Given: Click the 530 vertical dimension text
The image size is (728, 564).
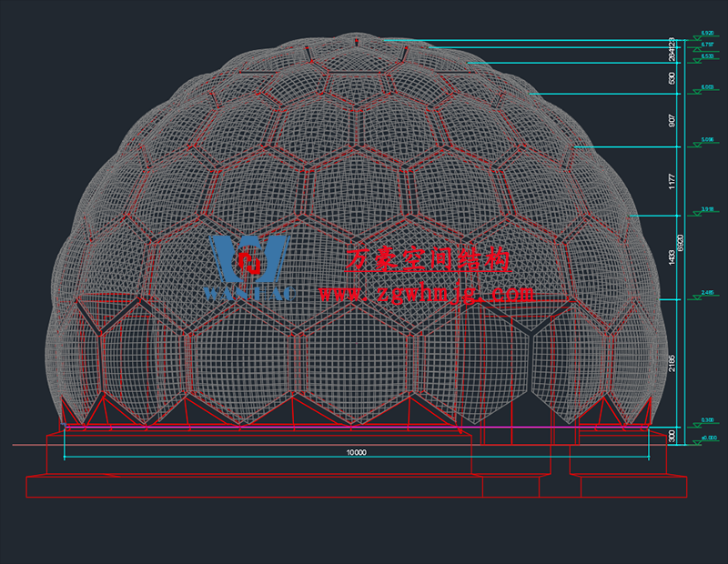Looking at the screenshot, I should tap(672, 78).
